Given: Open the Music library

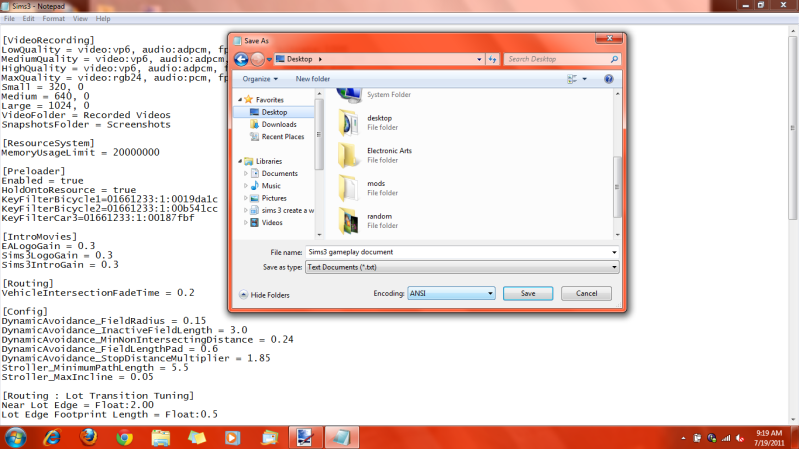Looking at the screenshot, I should [x=271, y=186].
